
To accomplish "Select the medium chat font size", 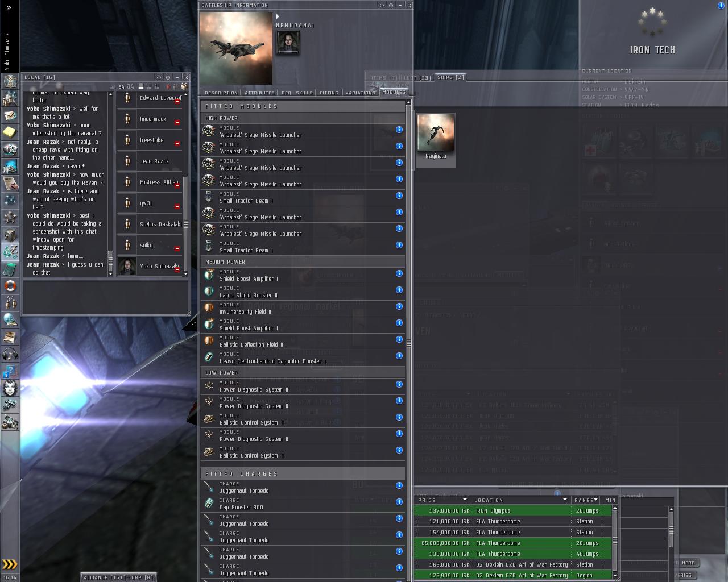I will point(121,86).
